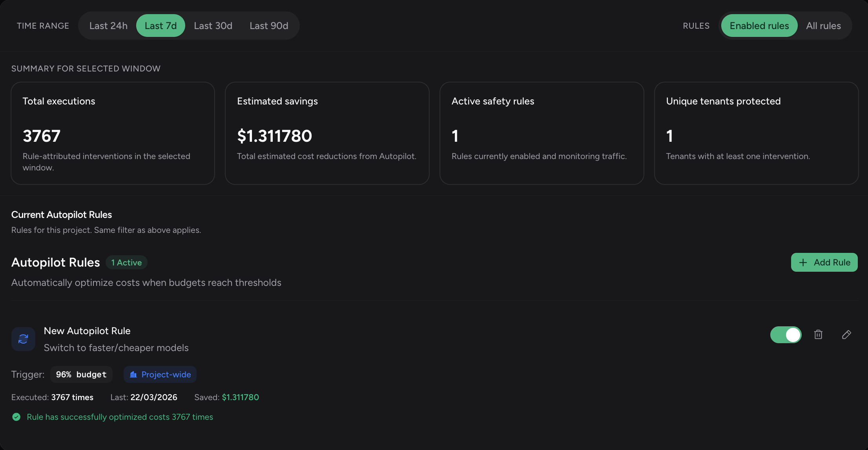Show Enabled rules only
This screenshot has width=868, height=450.
[759, 26]
